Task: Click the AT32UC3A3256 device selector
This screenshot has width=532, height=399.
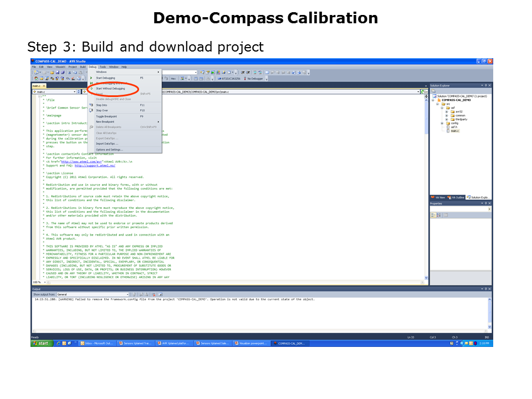Action: 229,79
